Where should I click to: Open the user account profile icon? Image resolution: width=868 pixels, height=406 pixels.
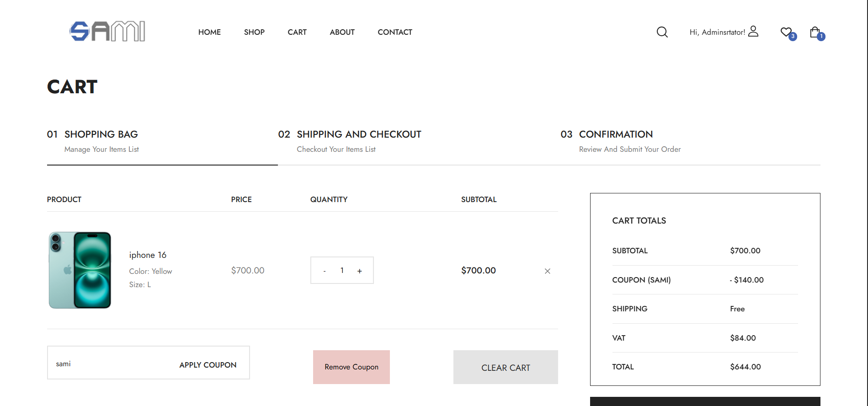point(753,31)
